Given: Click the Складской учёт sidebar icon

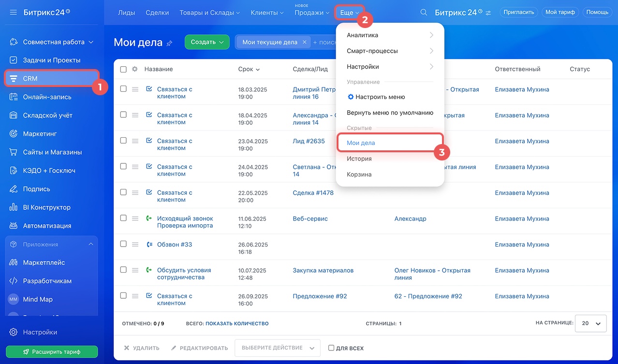Looking at the screenshot, I should (14, 116).
